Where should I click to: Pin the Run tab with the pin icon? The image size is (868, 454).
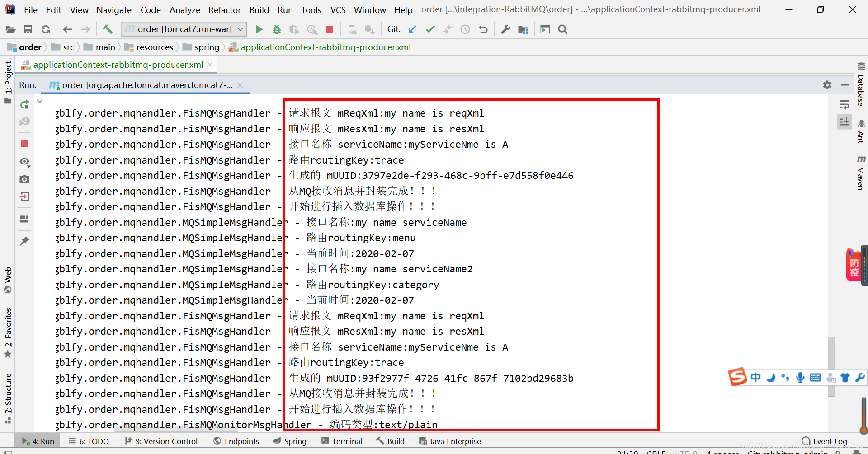point(24,241)
